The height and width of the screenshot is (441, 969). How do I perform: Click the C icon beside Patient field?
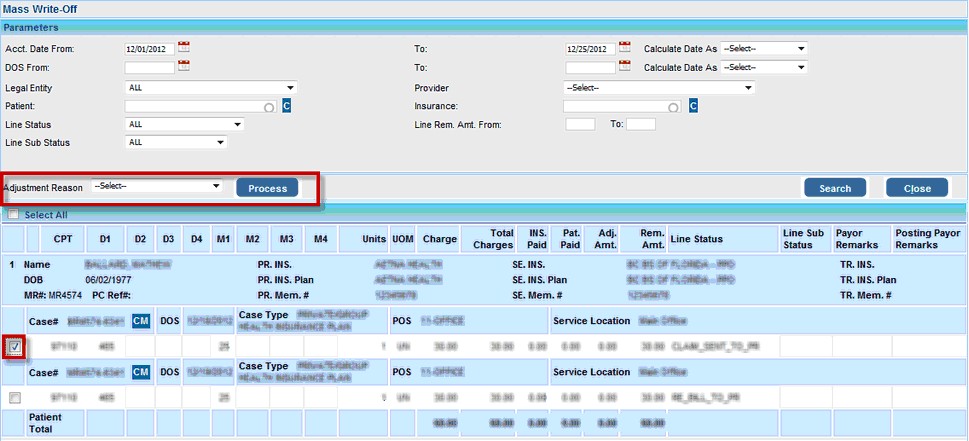[x=286, y=106]
